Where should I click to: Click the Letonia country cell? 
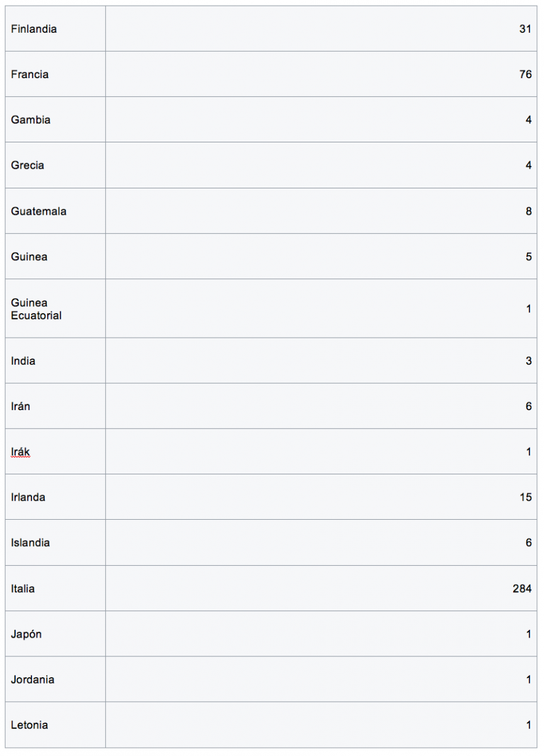[29, 724]
